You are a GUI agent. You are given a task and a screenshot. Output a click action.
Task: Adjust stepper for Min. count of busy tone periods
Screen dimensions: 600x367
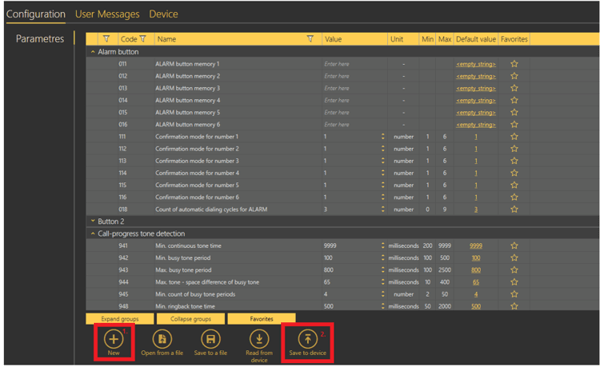(383, 294)
